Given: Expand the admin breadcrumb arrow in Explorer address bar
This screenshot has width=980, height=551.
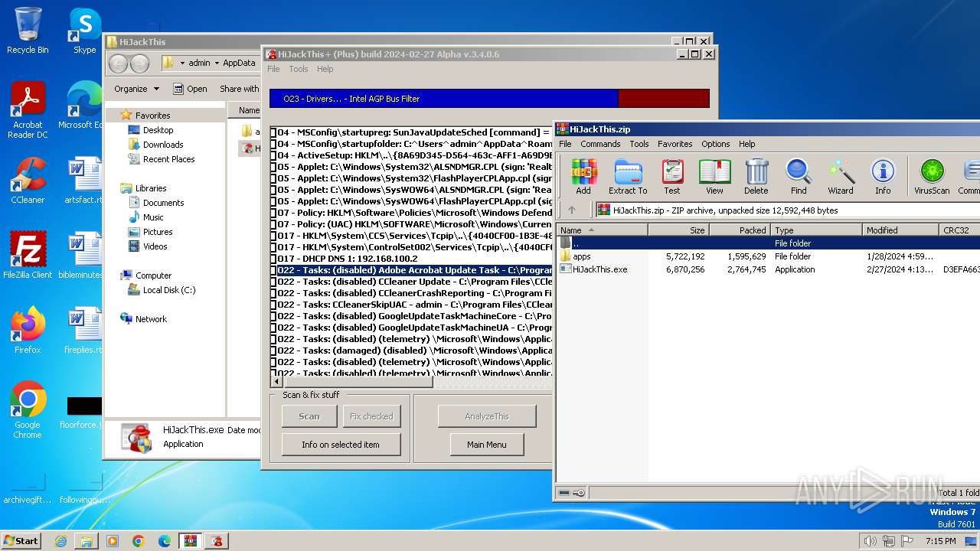Looking at the screenshot, I should click(x=217, y=63).
